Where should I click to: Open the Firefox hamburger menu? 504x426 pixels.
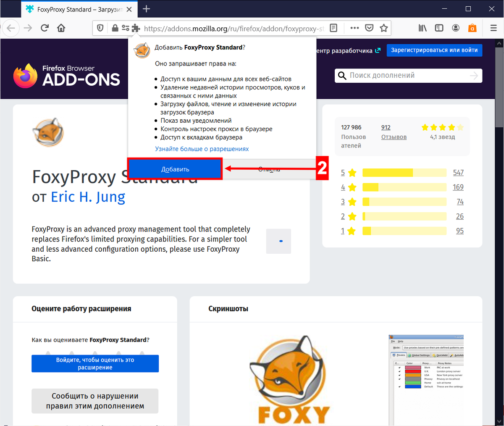click(x=493, y=28)
